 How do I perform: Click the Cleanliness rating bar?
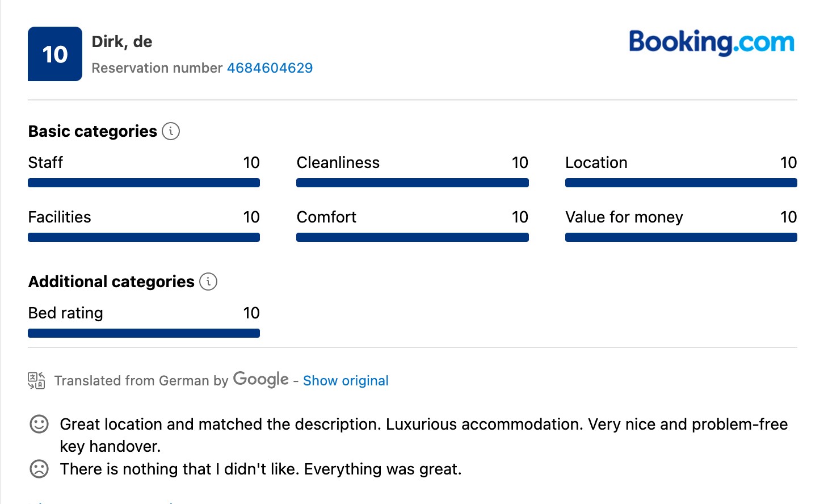(413, 183)
